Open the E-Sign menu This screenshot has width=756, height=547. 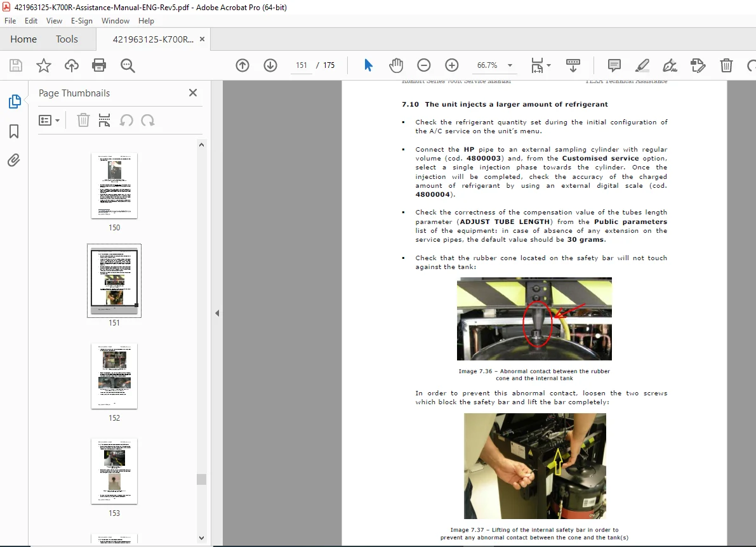point(81,21)
